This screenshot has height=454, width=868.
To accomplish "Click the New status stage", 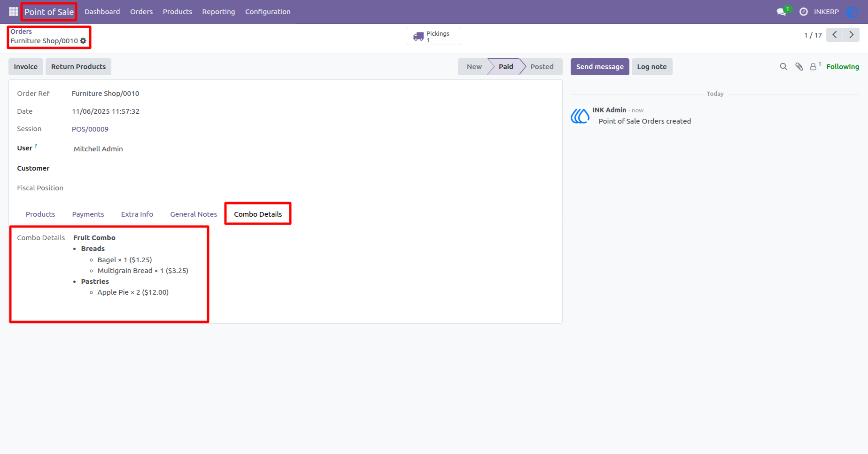I will click(x=474, y=67).
